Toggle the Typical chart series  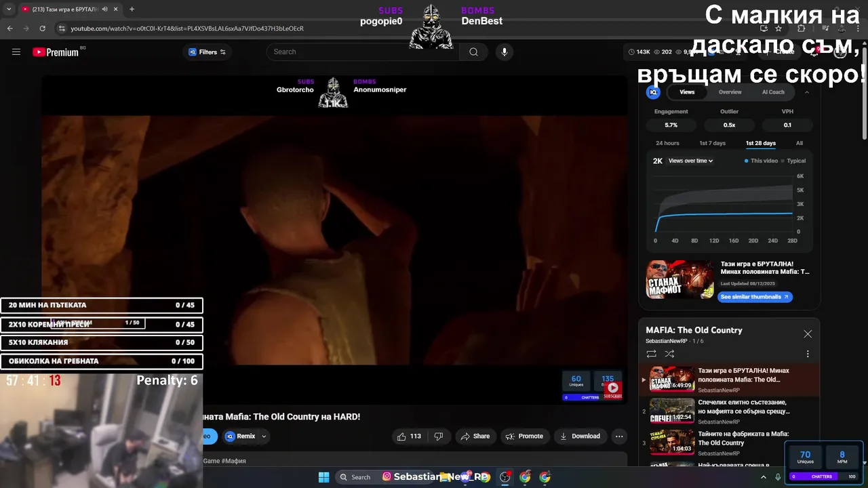pos(793,161)
